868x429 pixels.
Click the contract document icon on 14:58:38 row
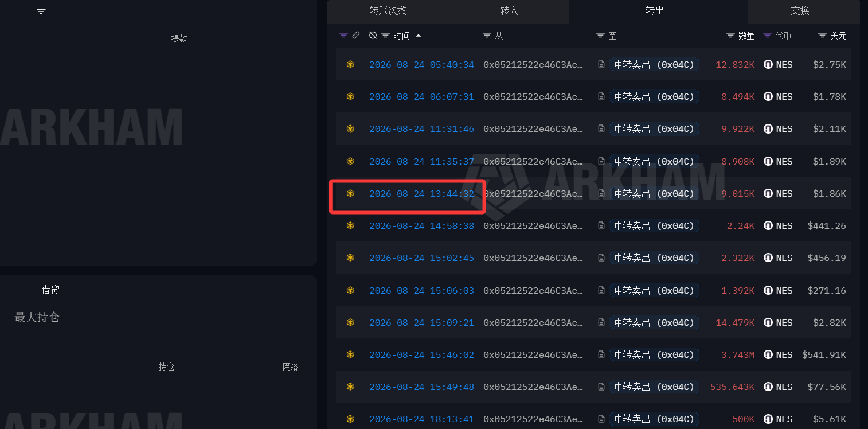coord(601,226)
